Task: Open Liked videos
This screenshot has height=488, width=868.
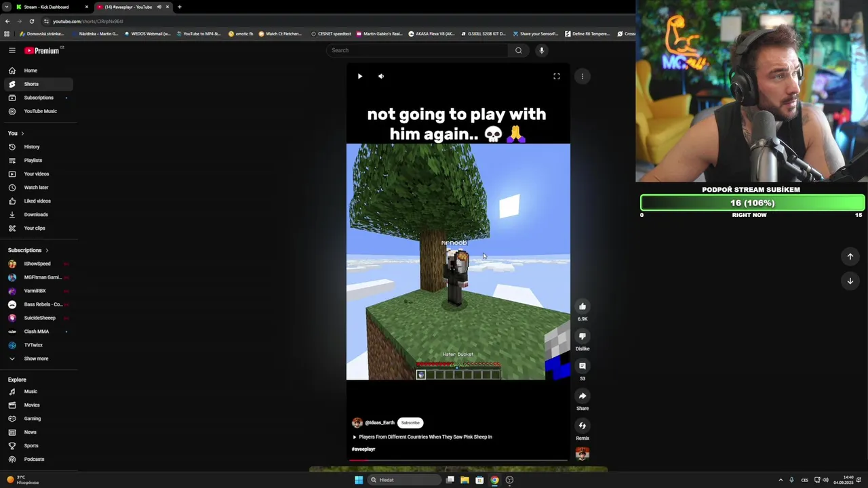Action: pos(37,201)
